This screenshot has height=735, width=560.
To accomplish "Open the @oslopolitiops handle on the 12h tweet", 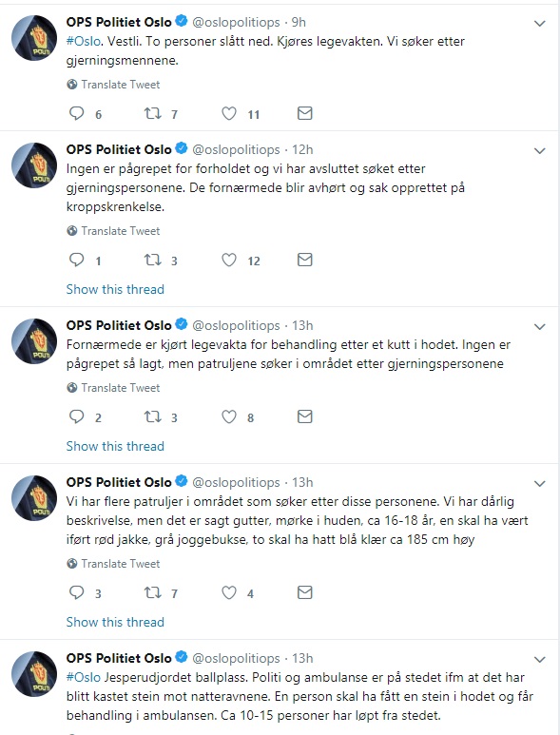I will click(236, 149).
